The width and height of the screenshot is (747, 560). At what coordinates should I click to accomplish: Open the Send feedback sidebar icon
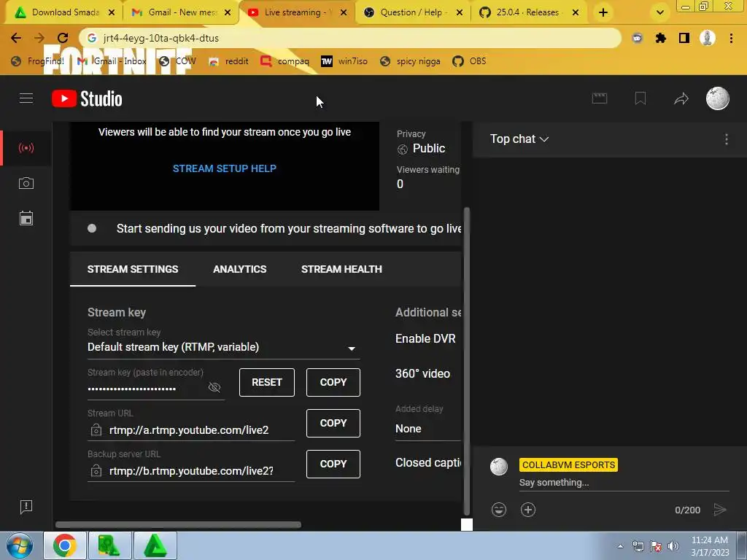[x=26, y=507]
